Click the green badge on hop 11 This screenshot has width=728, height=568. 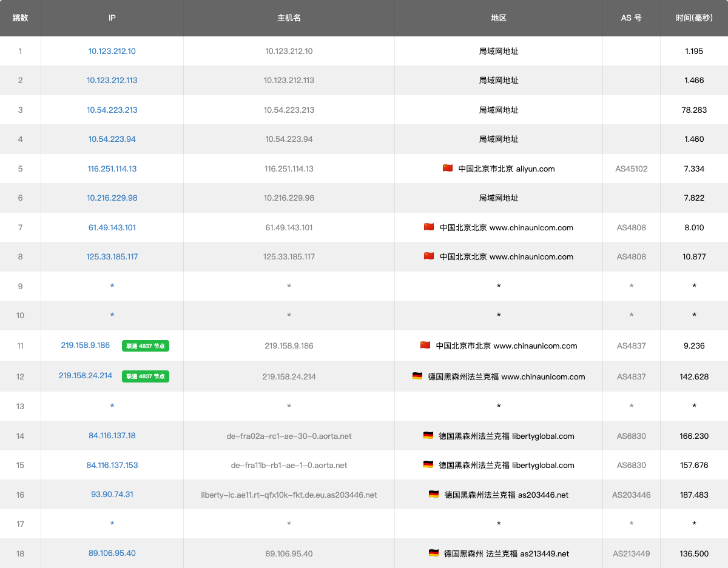(145, 346)
